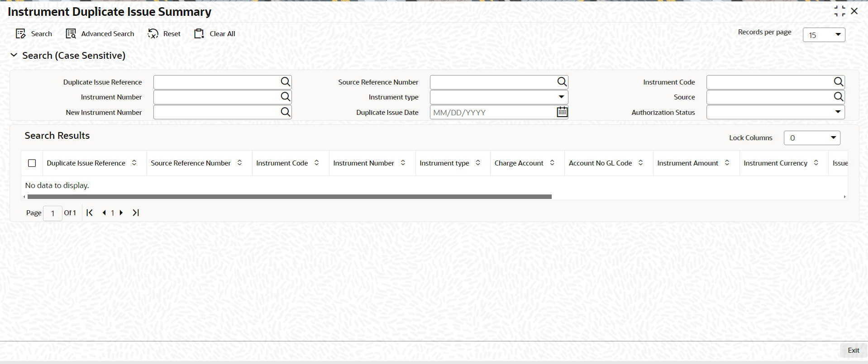Image resolution: width=868 pixels, height=364 pixels.
Task: Restore window size with the shrink icon
Action: pos(839,11)
